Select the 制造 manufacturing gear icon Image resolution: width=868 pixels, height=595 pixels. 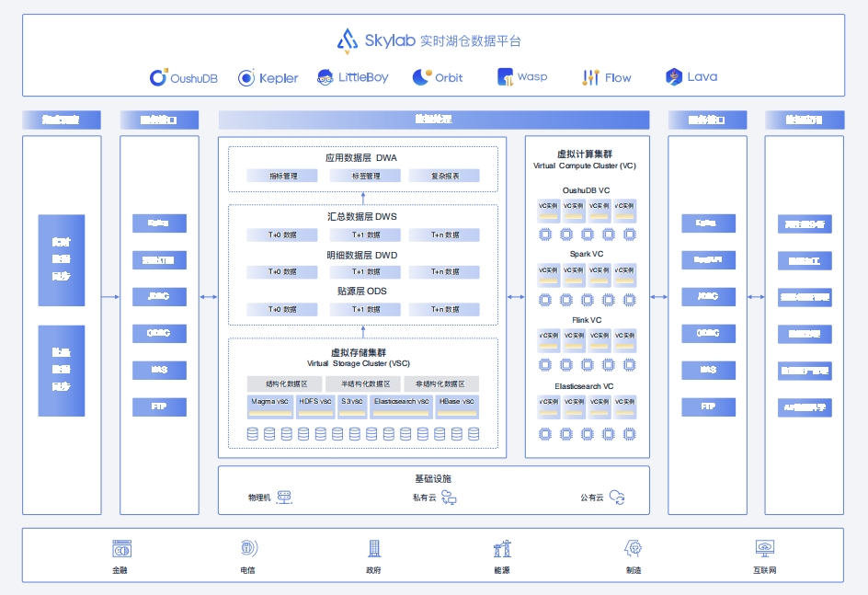633,548
